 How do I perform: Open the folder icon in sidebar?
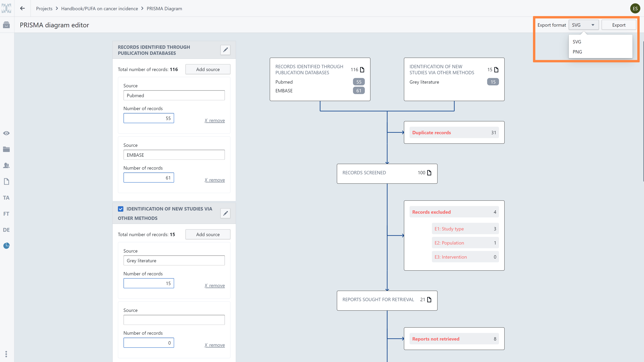(7, 149)
